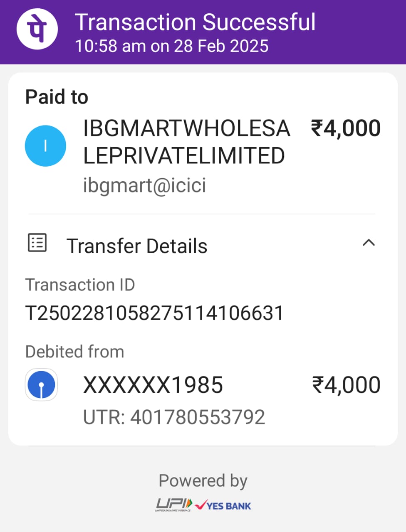This screenshot has height=532, width=406.
Task: Tap the SBI bank logo icon
Action: [41, 385]
